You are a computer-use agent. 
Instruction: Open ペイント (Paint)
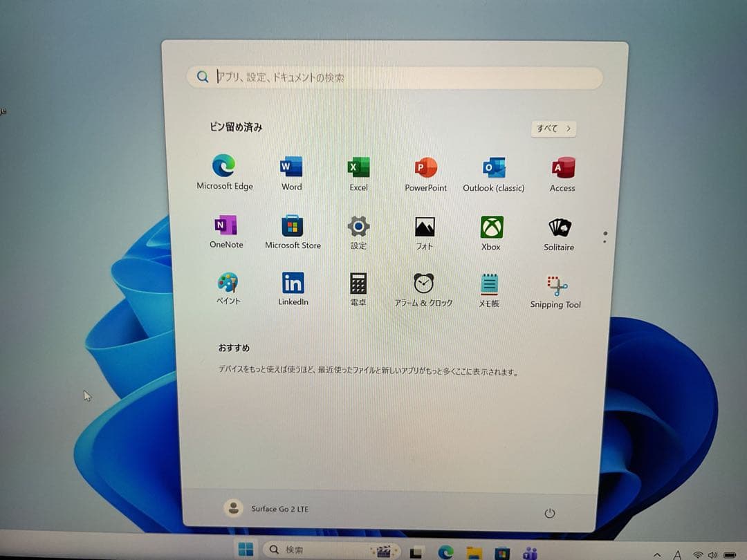227,283
